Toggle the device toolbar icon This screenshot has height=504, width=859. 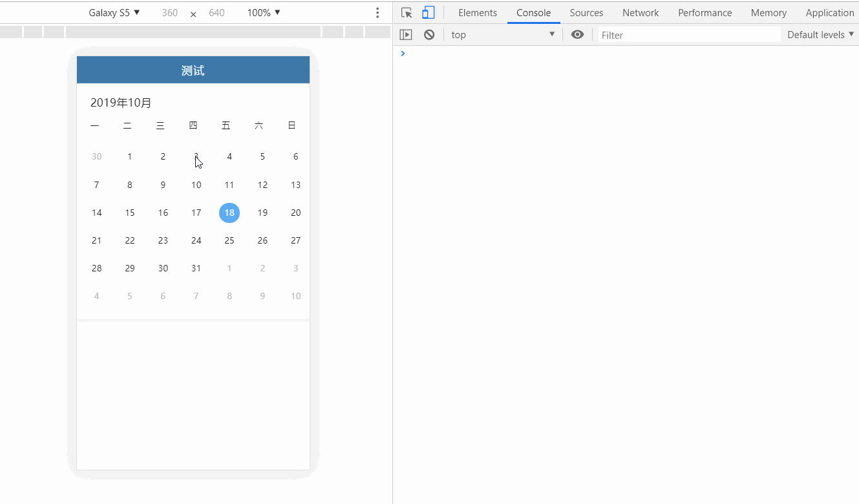tap(428, 13)
